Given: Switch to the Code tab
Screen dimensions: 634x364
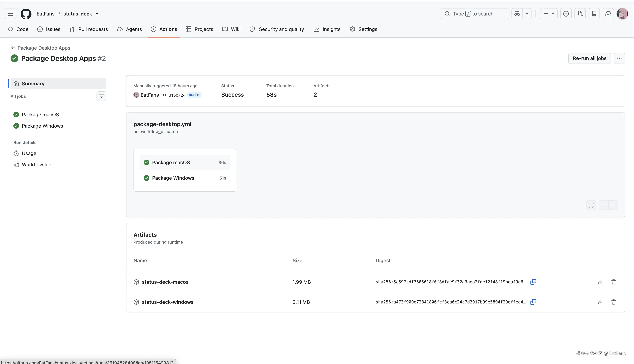Looking at the screenshot, I should click(18, 29).
